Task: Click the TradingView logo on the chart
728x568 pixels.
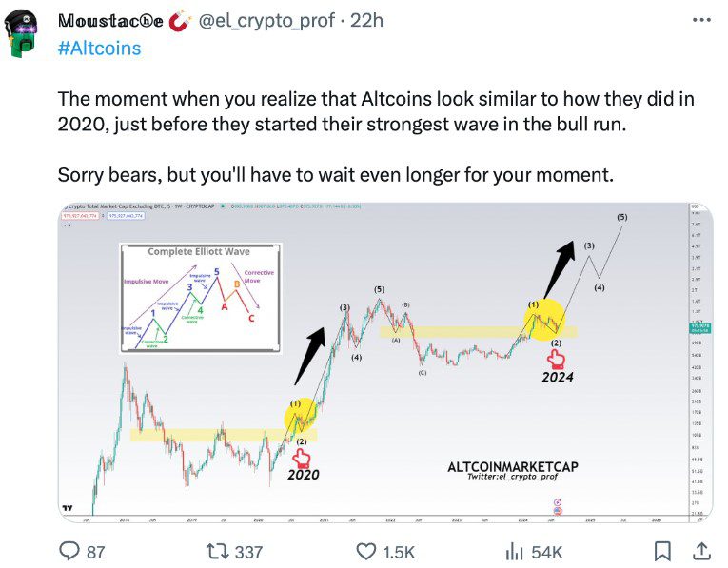Action: (67, 508)
